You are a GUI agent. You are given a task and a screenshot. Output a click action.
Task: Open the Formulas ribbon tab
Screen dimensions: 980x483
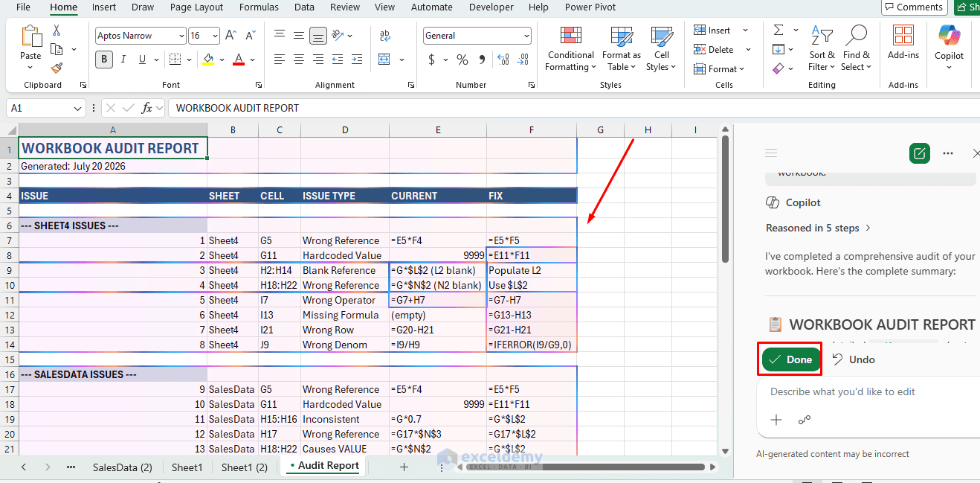(x=259, y=7)
